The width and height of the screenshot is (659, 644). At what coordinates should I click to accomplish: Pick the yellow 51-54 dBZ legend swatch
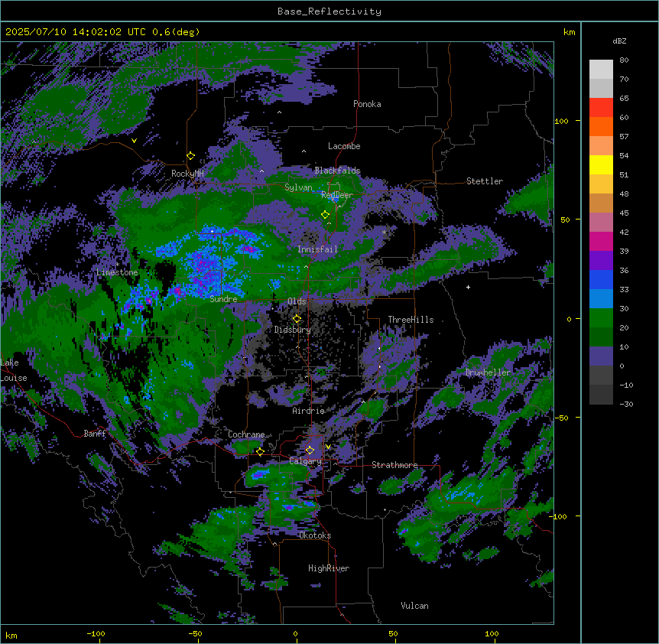coord(601,164)
